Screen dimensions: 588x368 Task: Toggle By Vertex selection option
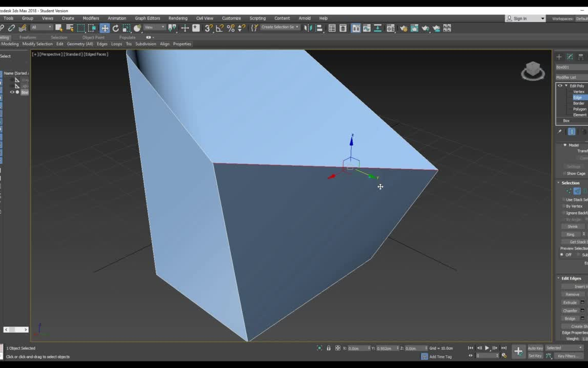(566, 205)
